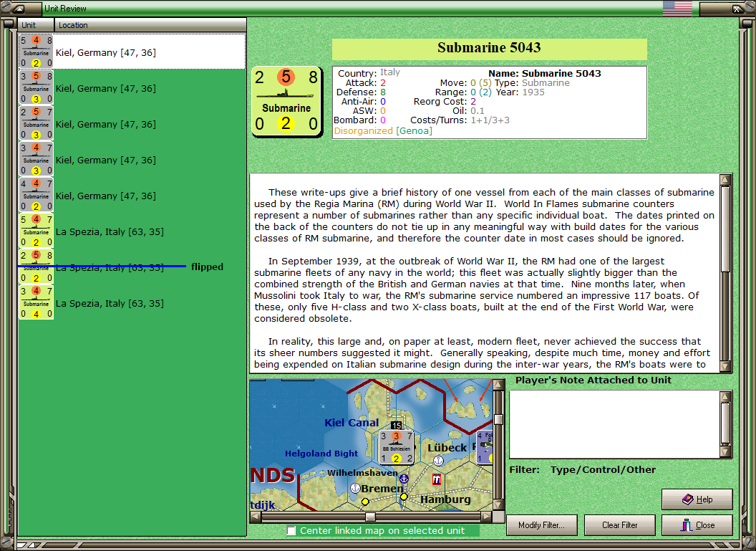756x551 pixels.
Task: Click the 'Disorganized' status text
Action: [x=364, y=130]
